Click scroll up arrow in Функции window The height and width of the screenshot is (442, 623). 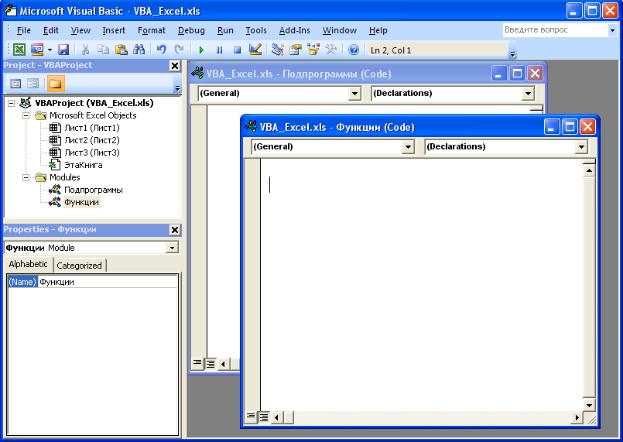(x=589, y=171)
